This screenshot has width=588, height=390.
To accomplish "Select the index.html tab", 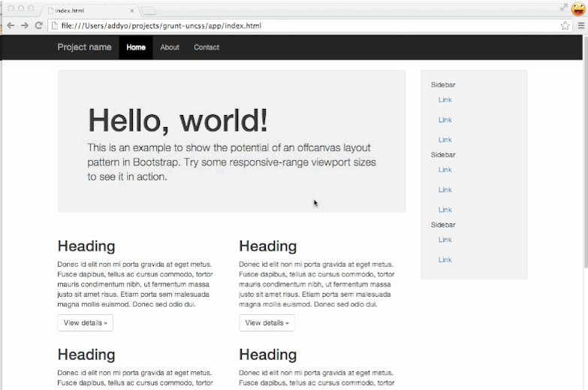I will coord(89,11).
